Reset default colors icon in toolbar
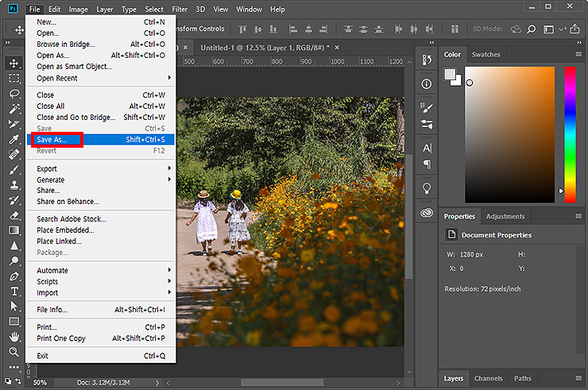This screenshot has width=588, height=390. click(x=8, y=381)
